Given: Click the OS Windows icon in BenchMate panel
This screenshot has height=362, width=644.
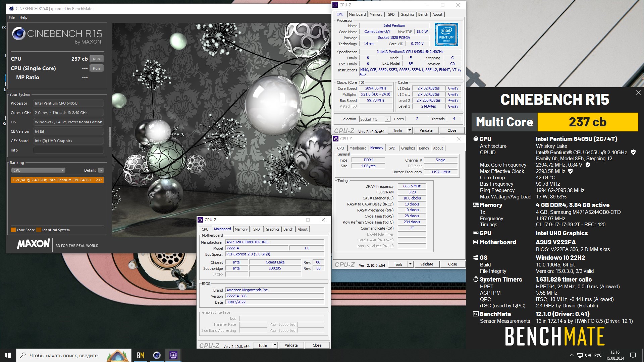Looking at the screenshot, I should (476, 257).
